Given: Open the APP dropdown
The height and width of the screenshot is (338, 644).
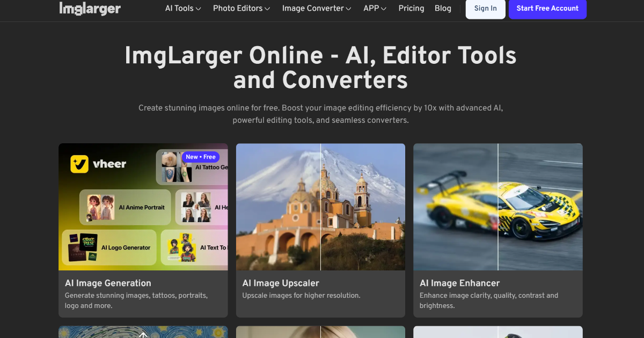Looking at the screenshot, I should click(374, 8).
